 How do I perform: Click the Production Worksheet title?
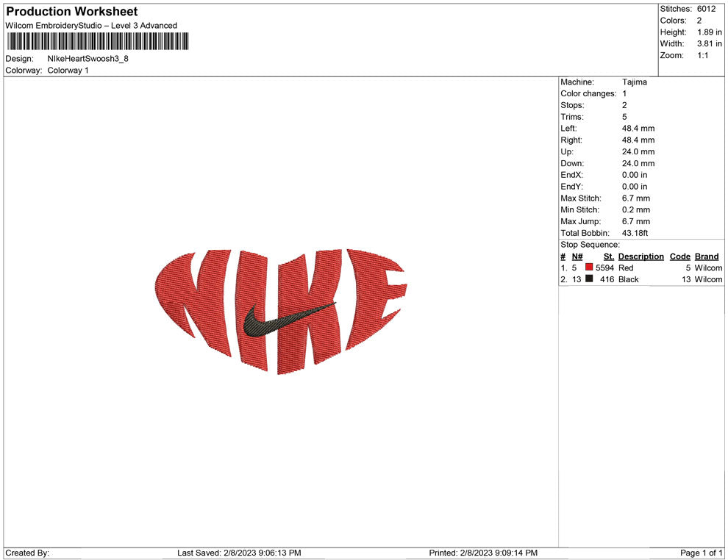point(72,12)
